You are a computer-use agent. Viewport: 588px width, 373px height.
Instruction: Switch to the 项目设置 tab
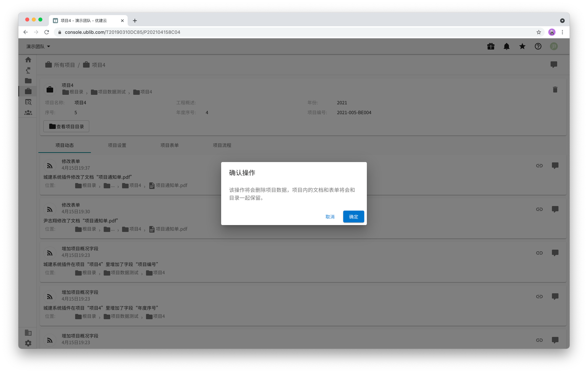point(117,145)
